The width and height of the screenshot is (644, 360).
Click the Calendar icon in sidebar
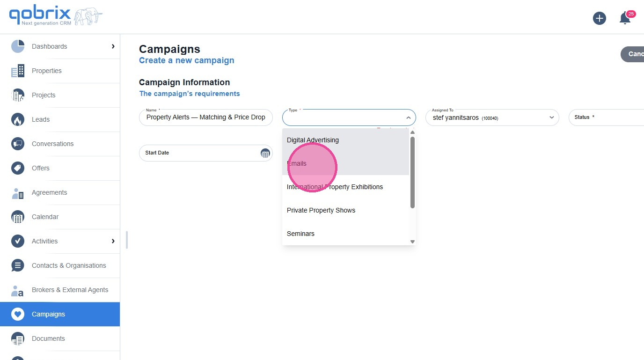(x=18, y=217)
